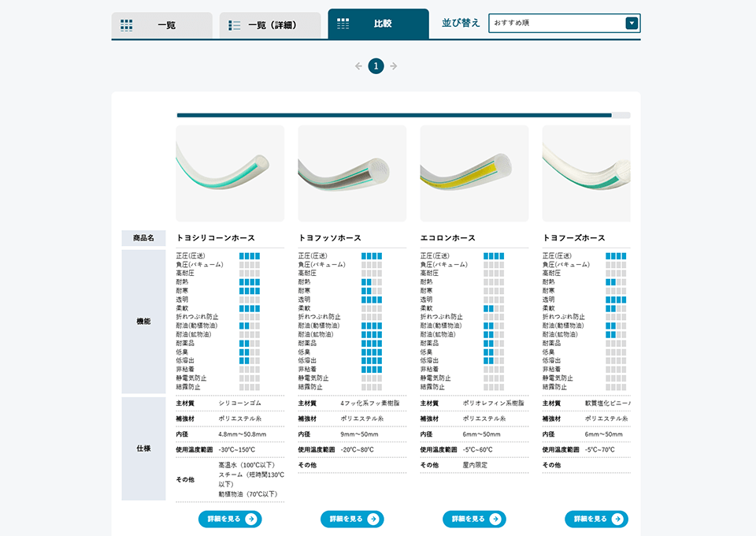
Task: Open the トヨフッソホース product image
Action: 352,173
